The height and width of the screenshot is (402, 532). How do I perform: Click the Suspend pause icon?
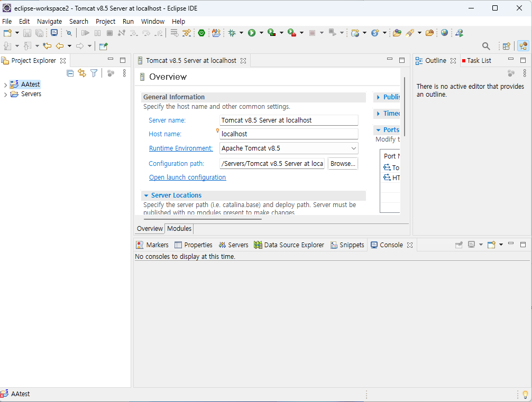[x=98, y=33]
